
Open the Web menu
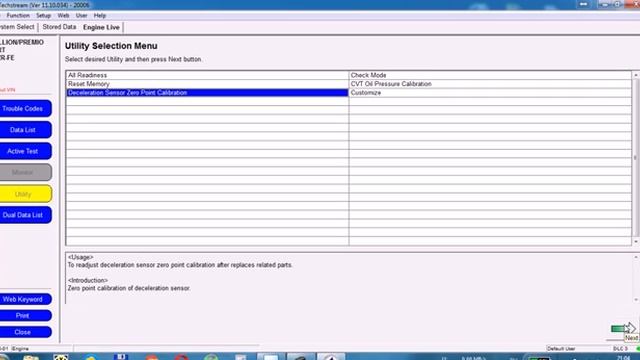point(63,16)
